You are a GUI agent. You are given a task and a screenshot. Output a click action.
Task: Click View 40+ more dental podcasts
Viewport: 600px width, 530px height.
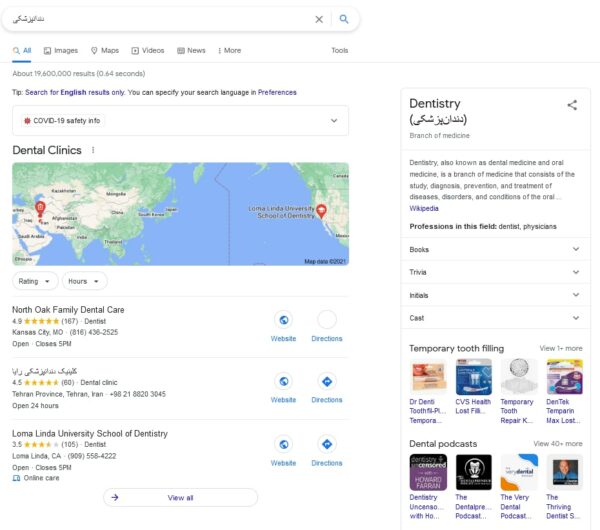pyautogui.click(x=558, y=444)
